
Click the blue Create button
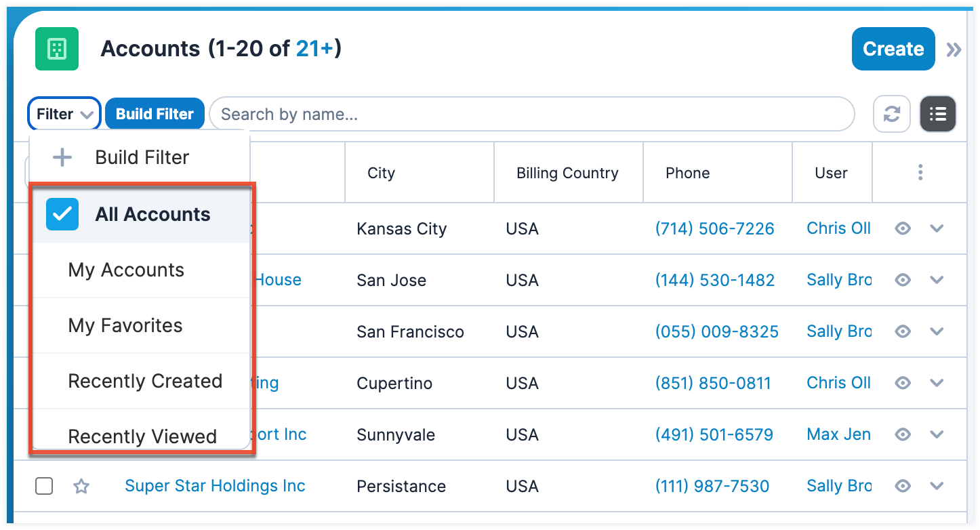[x=893, y=49]
